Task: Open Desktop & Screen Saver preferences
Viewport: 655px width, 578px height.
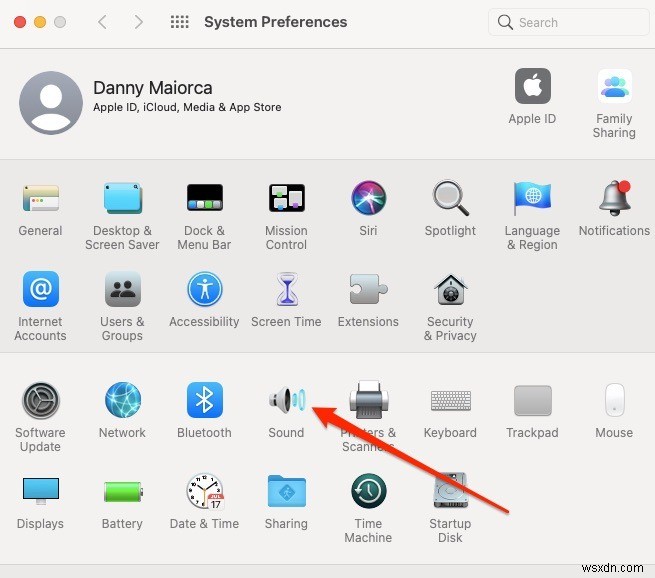Action: point(123,198)
